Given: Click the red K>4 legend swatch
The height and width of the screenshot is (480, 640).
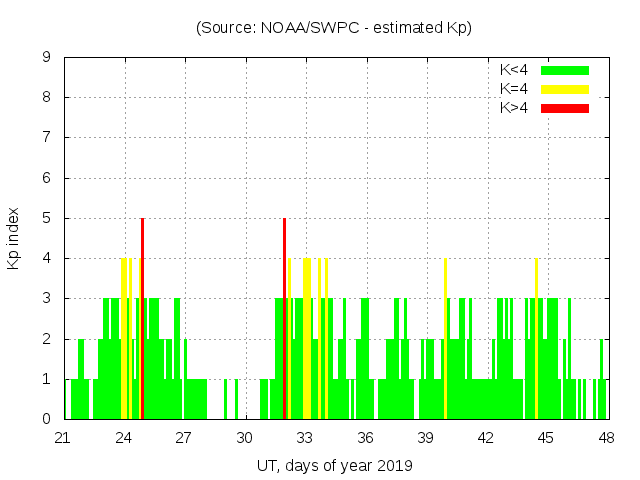Looking at the screenshot, I should point(565,108).
